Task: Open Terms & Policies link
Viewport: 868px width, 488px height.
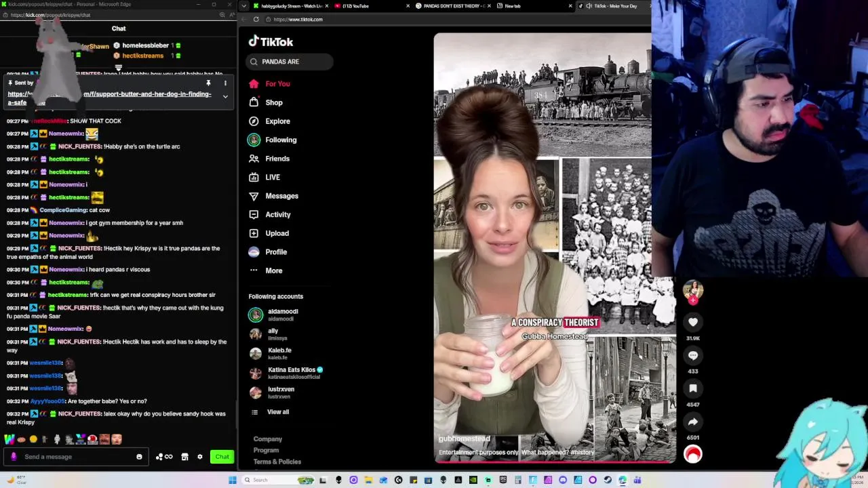Action: click(277, 462)
